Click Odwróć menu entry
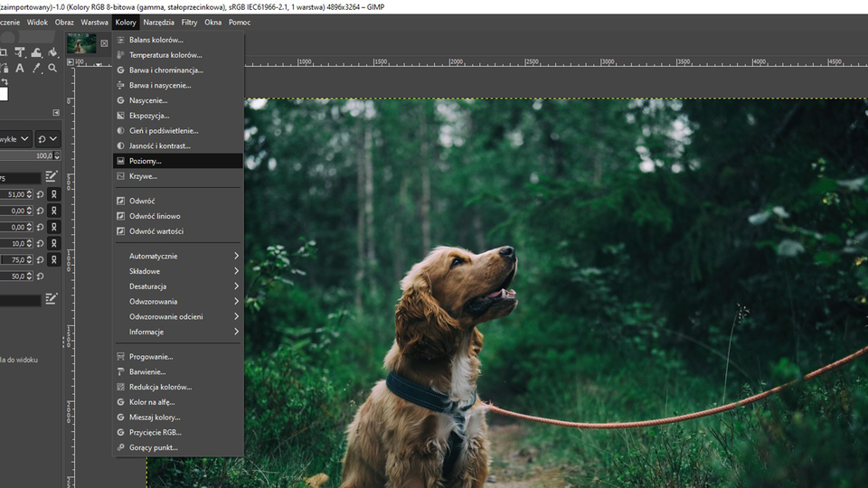 tap(142, 201)
